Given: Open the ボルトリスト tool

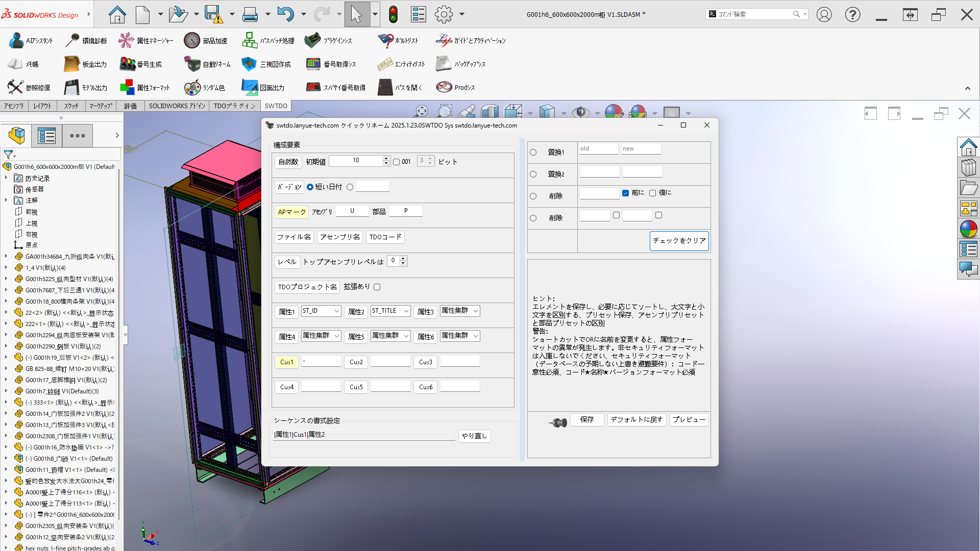Looking at the screenshot, I should [385, 41].
